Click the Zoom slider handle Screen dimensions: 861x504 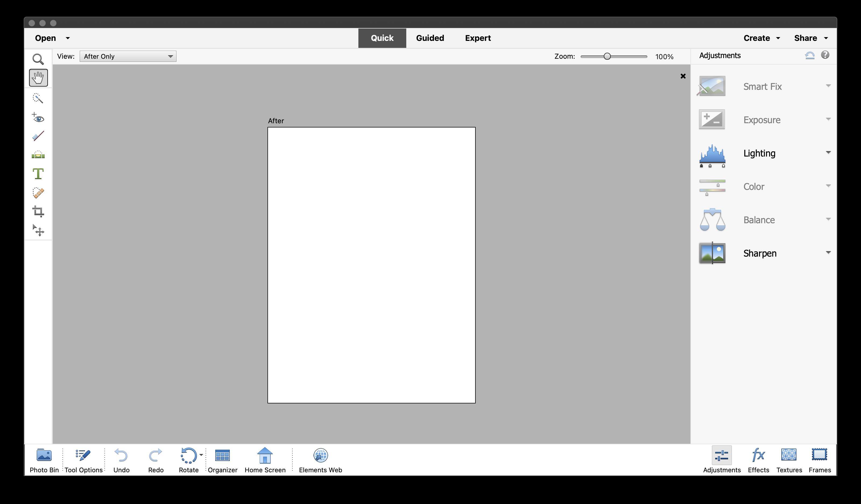click(x=607, y=56)
